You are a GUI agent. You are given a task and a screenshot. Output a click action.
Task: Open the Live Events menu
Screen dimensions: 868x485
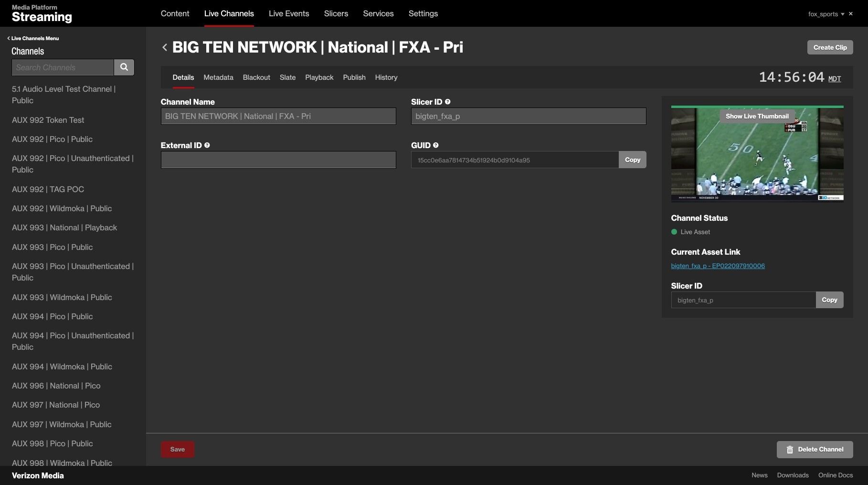click(289, 13)
